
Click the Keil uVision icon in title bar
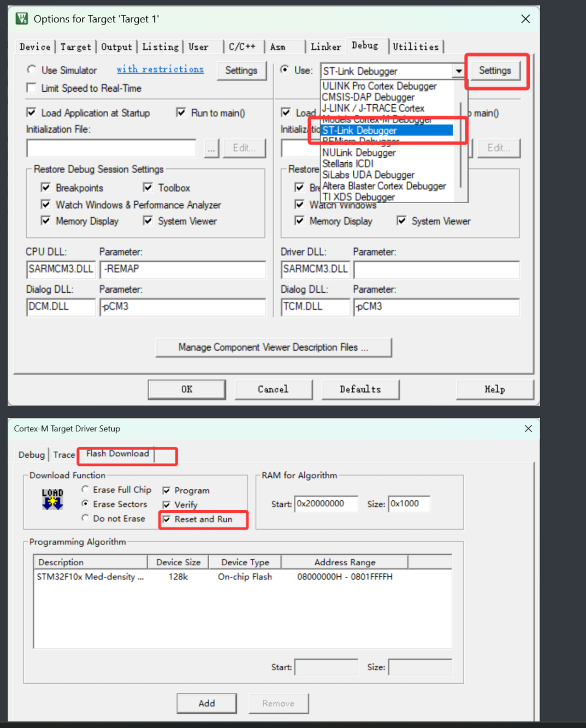(x=22, y=19)
